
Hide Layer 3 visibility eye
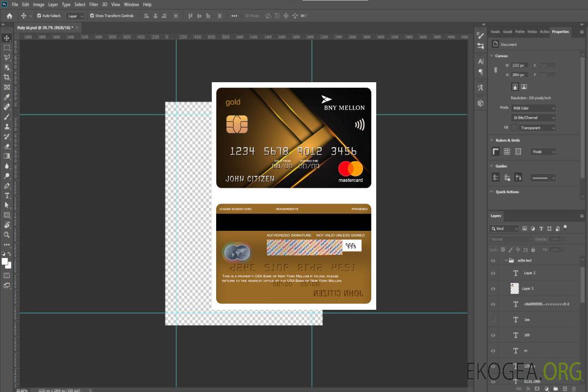[493, 289]
